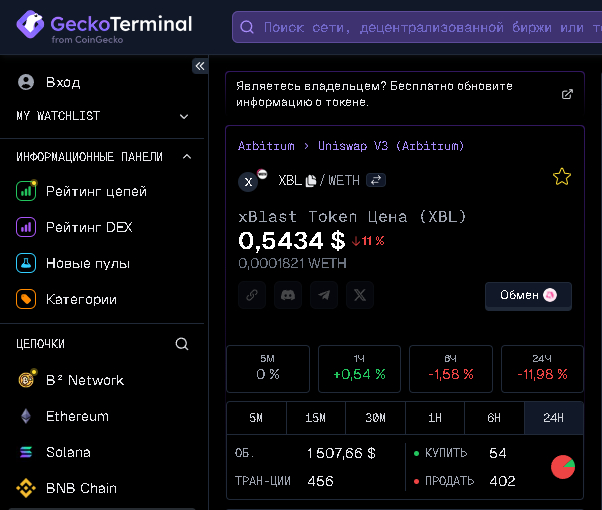Screen dimensions: 602x510
Task: Switch to the 6H stats tab
Action: click(x=494, y=418)
